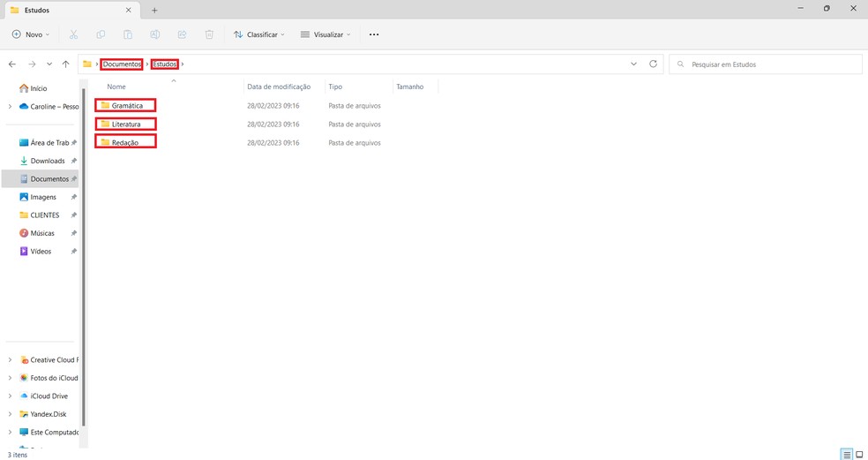Open the Classificar sort dropdown
The image size is (868, 460).
[259, 34]
